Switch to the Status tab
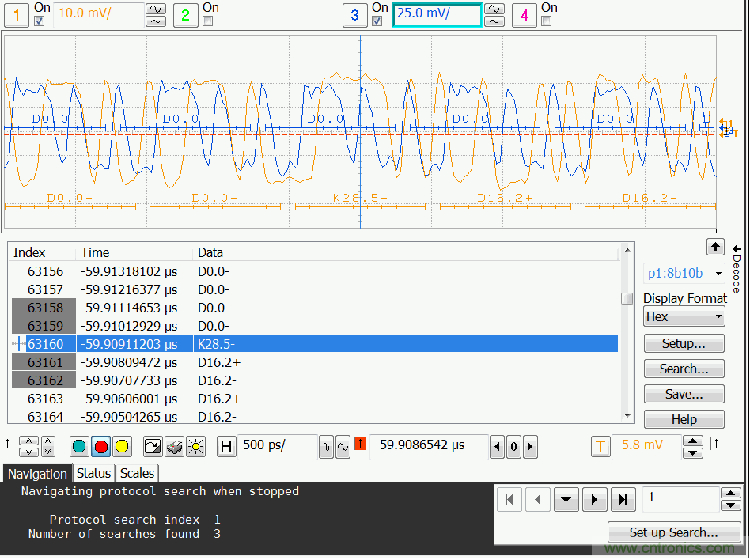Viewport: 750px width, 560px height. pyautogui.click(x=93, y=473)
